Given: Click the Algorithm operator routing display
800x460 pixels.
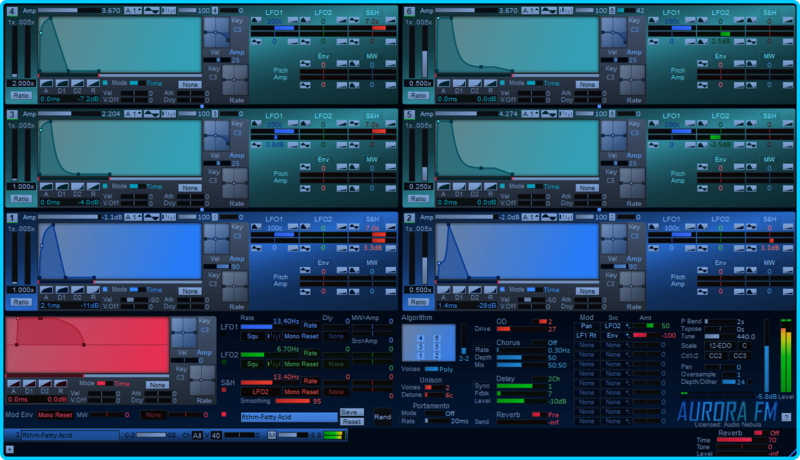Looking at the screenshot, I should 429,343.
